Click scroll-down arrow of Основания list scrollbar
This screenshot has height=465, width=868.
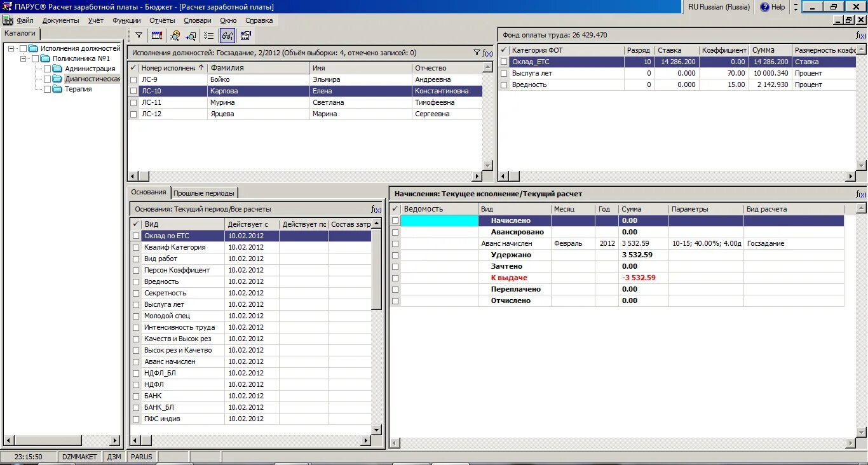pos(376,429)
